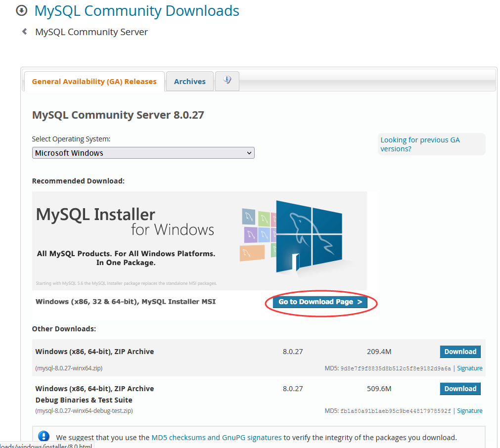Click the file name (mysql-8.0.27-winx64-debug-test.zip)
Screen dimensions: 500x448
(84, 411)
